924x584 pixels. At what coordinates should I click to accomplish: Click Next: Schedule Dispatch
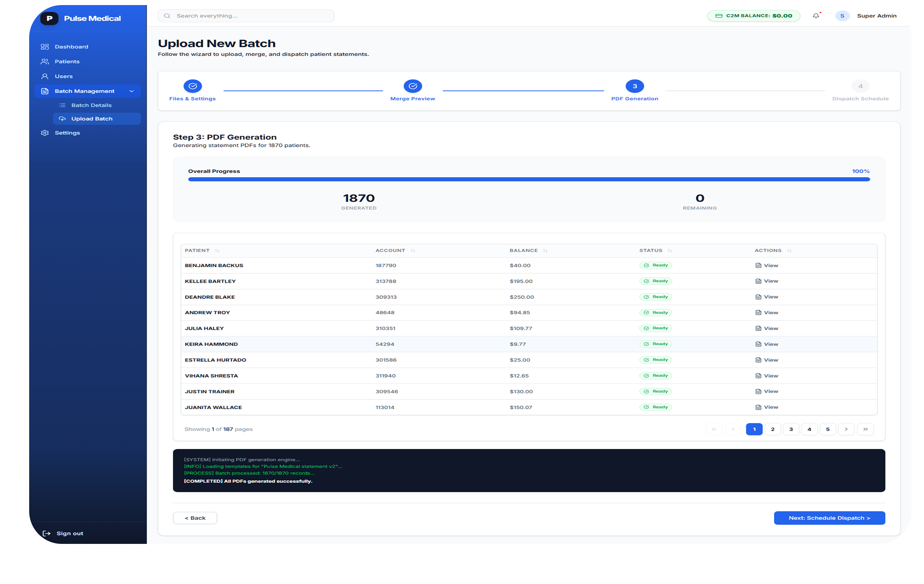point(829,518)
